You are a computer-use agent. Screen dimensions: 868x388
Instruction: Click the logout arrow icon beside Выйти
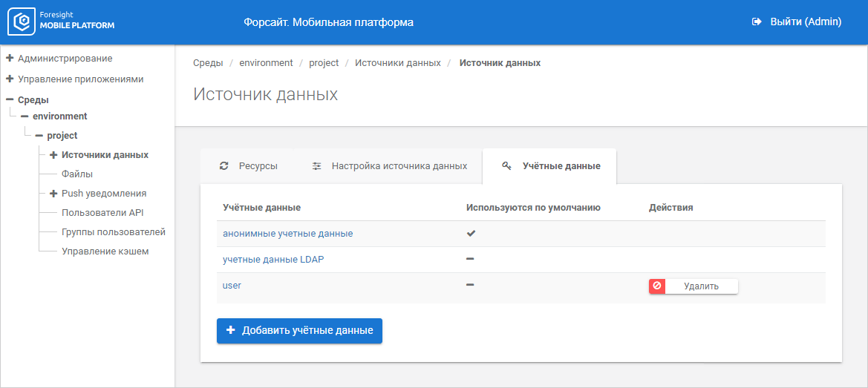(x=757, y=22)
